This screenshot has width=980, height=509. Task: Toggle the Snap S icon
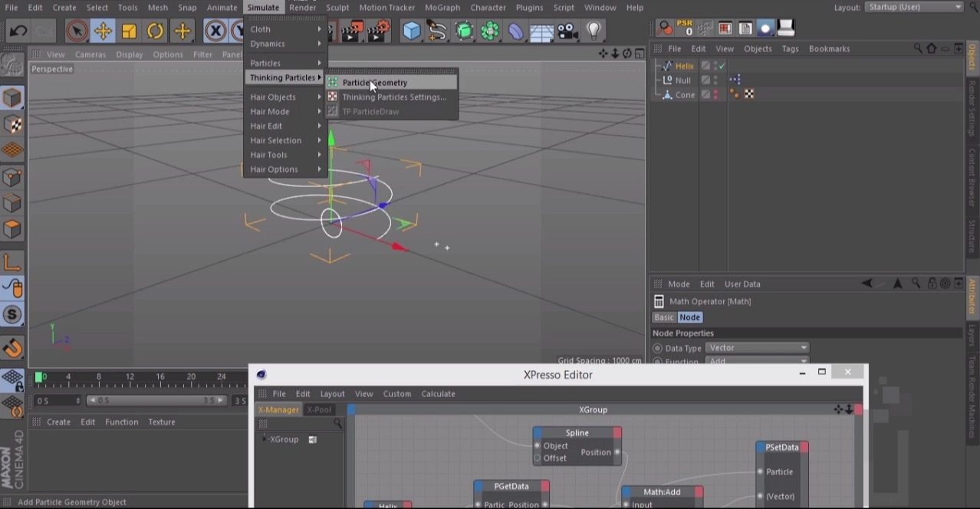tap(12, 314)
